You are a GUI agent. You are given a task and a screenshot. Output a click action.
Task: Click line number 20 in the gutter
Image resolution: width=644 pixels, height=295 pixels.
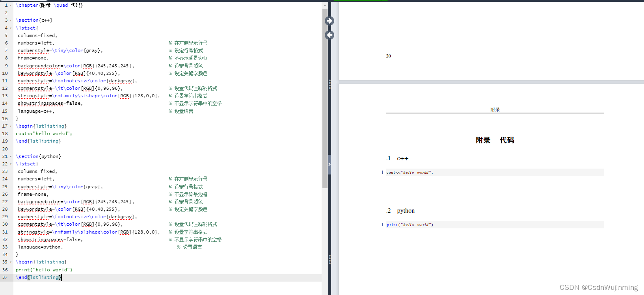coord(5,149)
